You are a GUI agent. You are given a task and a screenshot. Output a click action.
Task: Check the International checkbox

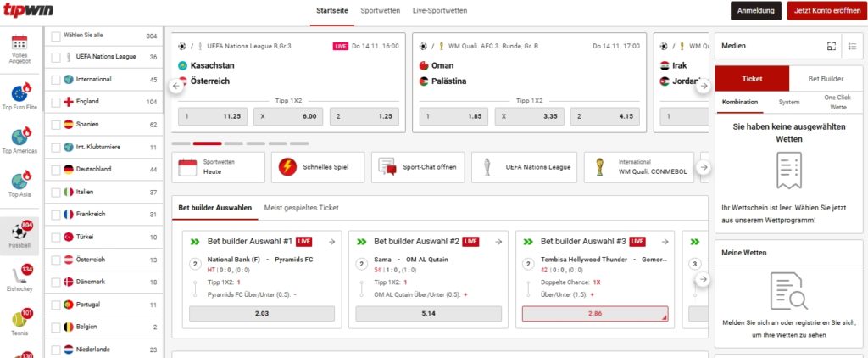pos(55,80)
